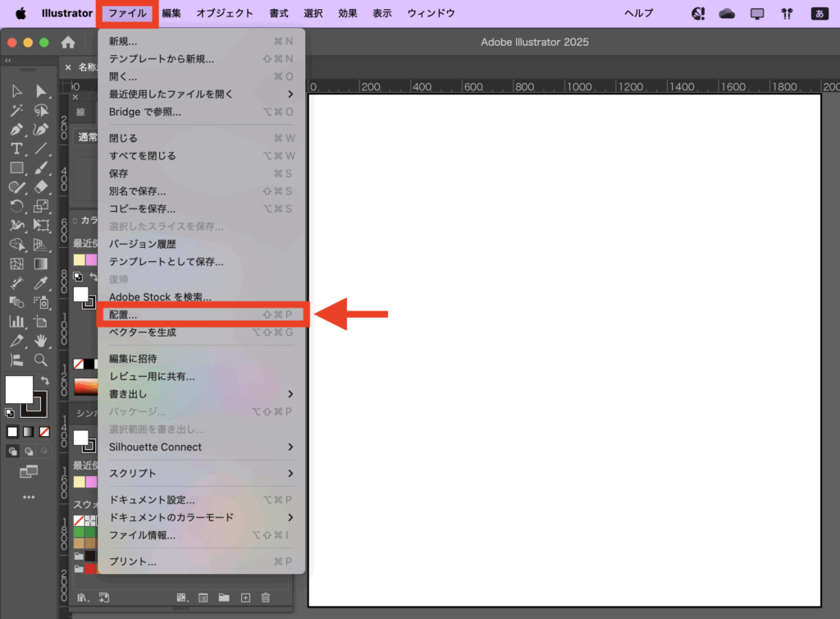Image resolution: width=840 pixels, height=619 pixels.
Task: Expand the 最近使用したファイルを開く submenu
Action: 201,94
